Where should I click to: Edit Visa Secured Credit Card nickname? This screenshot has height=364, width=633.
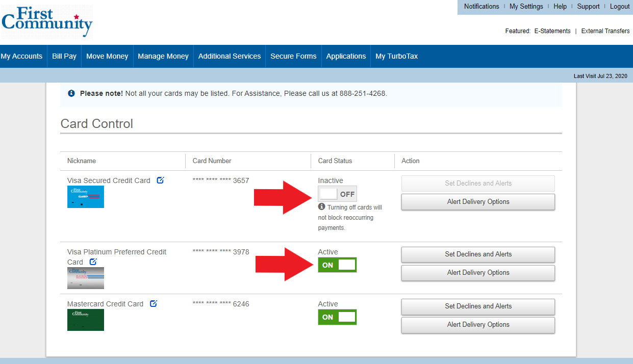click(160, 180)
